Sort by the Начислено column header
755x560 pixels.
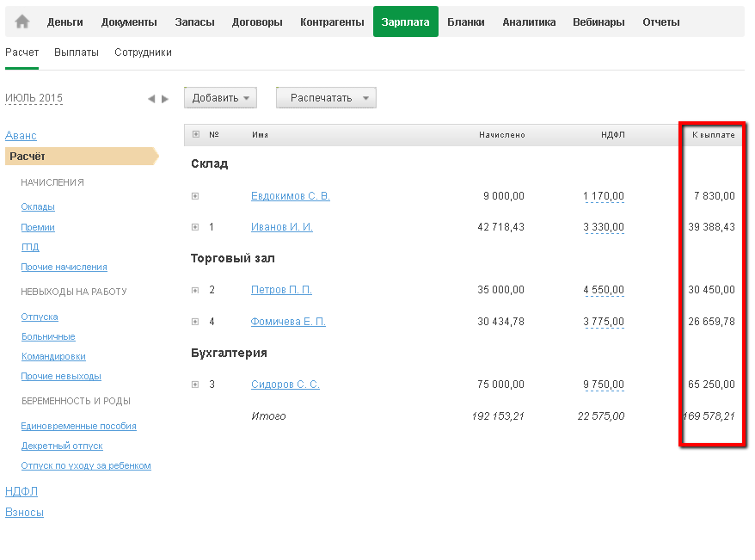pyautogui.click(x=502, y=135)
